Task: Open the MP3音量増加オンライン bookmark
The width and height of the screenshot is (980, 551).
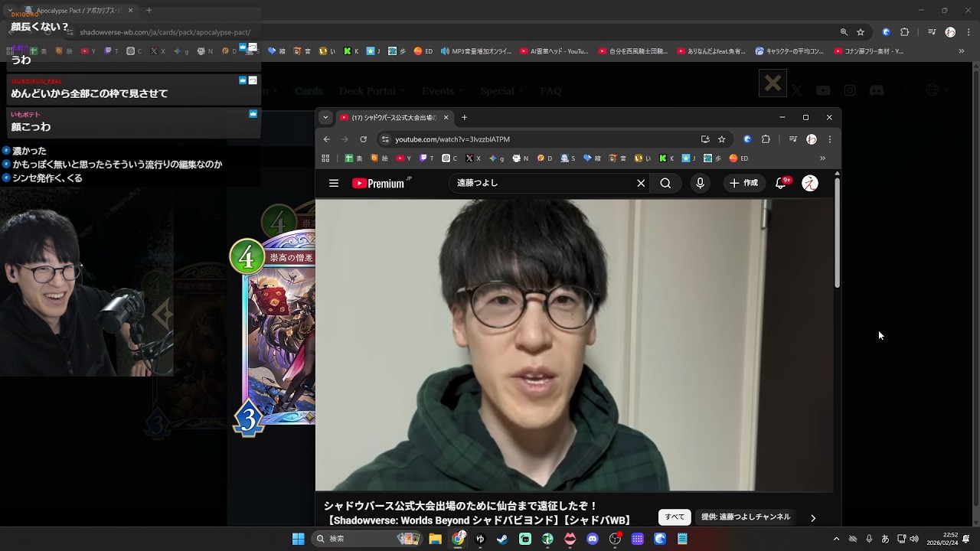Action: [x=476, y=51]
